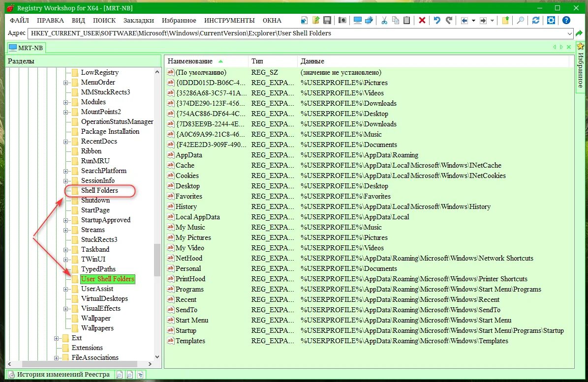
Task: Click the blue undo arrow icon
Action: pyautogui.click(x=437, y=20)
